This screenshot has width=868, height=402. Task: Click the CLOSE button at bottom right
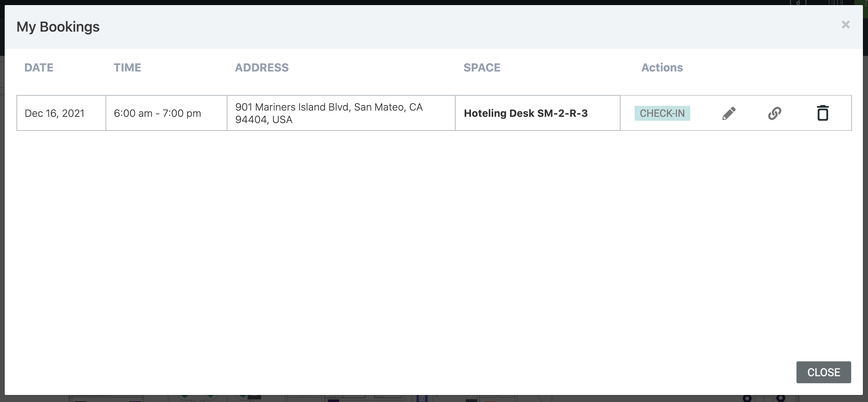[823, 372]
